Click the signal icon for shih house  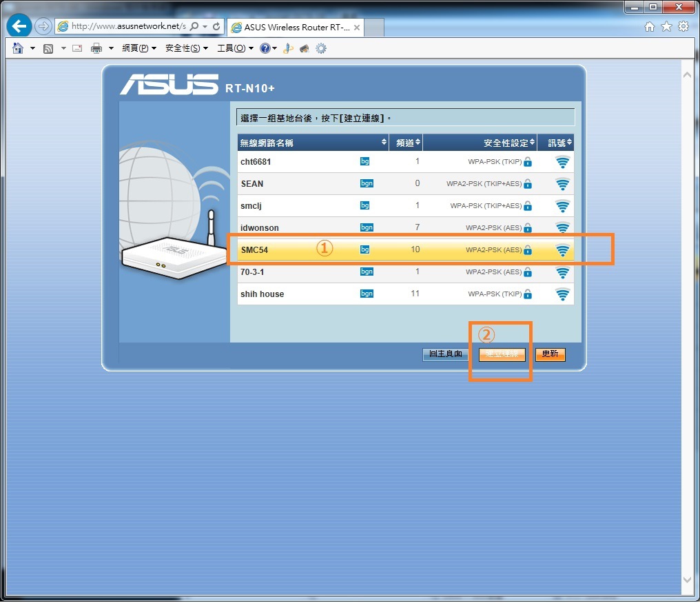(x=562, y=294)
